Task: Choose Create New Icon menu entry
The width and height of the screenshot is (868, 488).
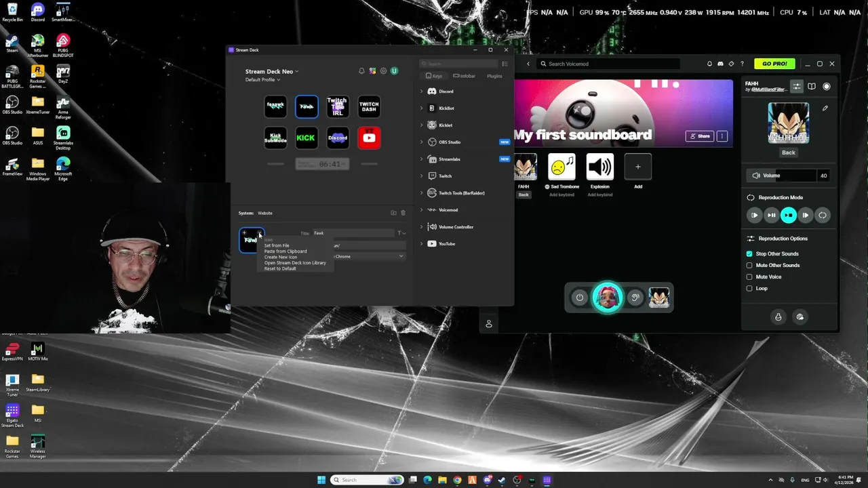Action: (x=281, y=257)
